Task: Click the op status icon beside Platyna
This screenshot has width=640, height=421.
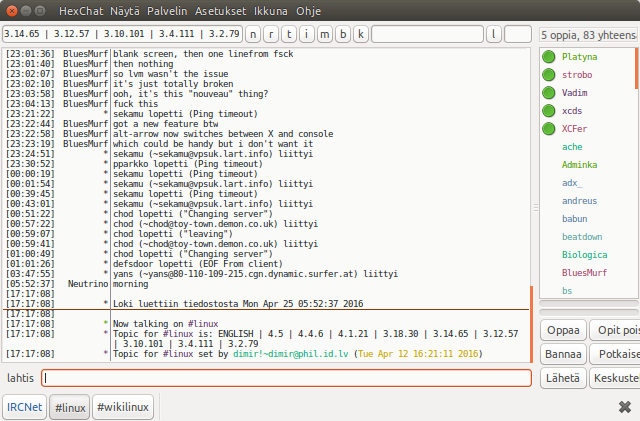Action: pos(549,57)
